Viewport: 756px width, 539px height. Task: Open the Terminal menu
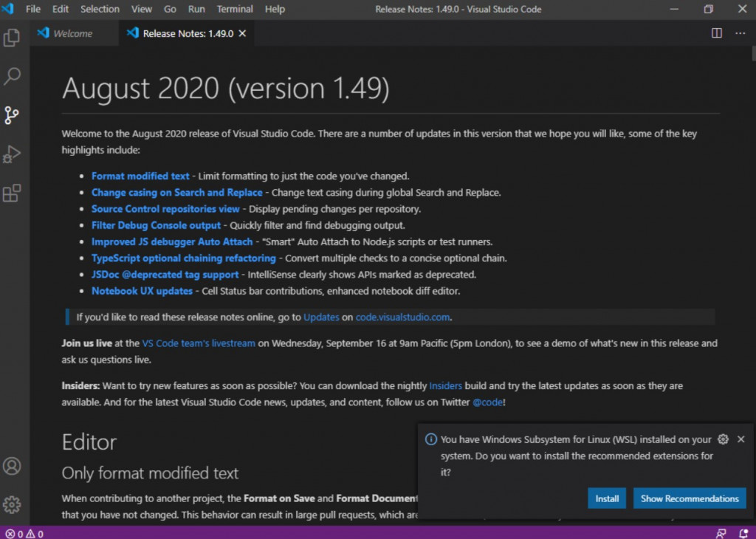pos(234,9)
